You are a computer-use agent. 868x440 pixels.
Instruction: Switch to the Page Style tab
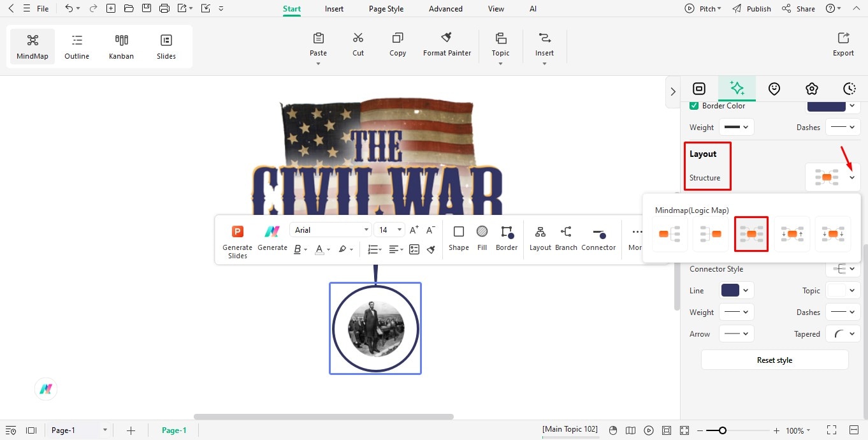coord(386,9)
